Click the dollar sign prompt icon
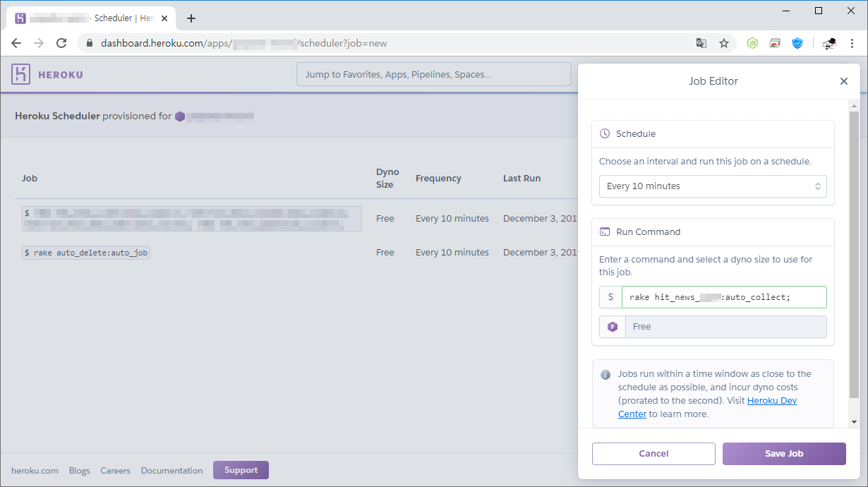This screenshot has height=487, width=868. pos(610,297)
